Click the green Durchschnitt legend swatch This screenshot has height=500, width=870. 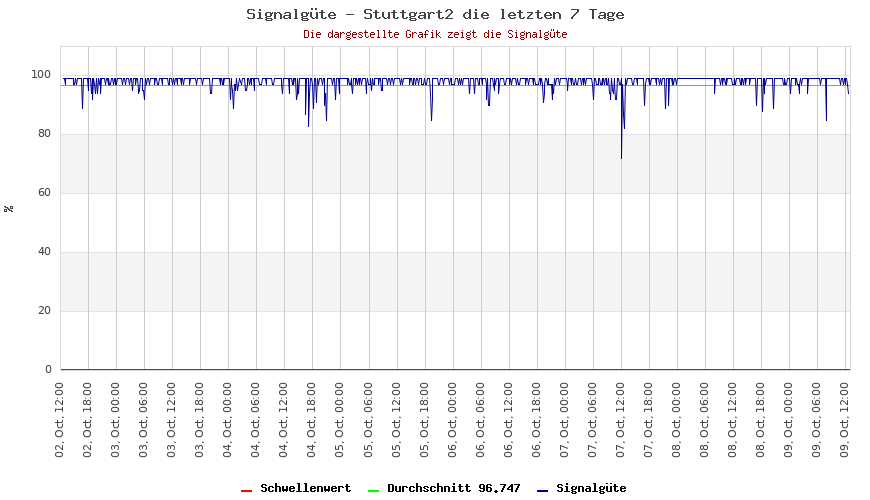(373, 490)
